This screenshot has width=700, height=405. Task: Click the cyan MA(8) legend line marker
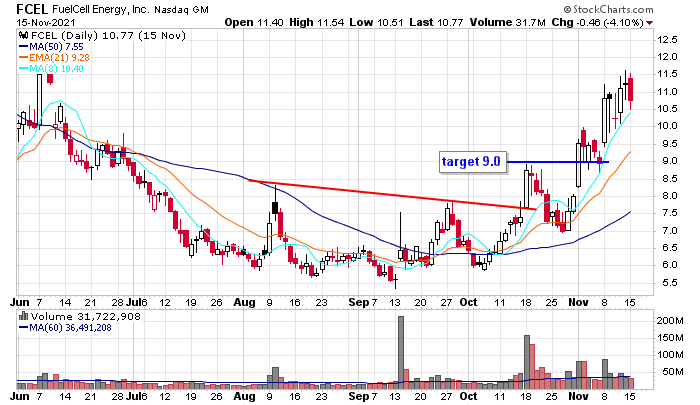pos(24,69)
